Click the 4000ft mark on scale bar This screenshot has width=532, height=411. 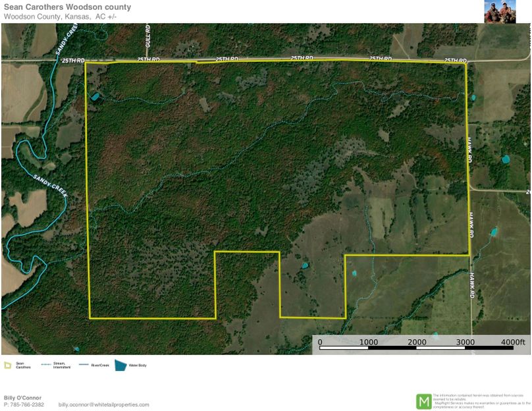[x=513, y=342]
